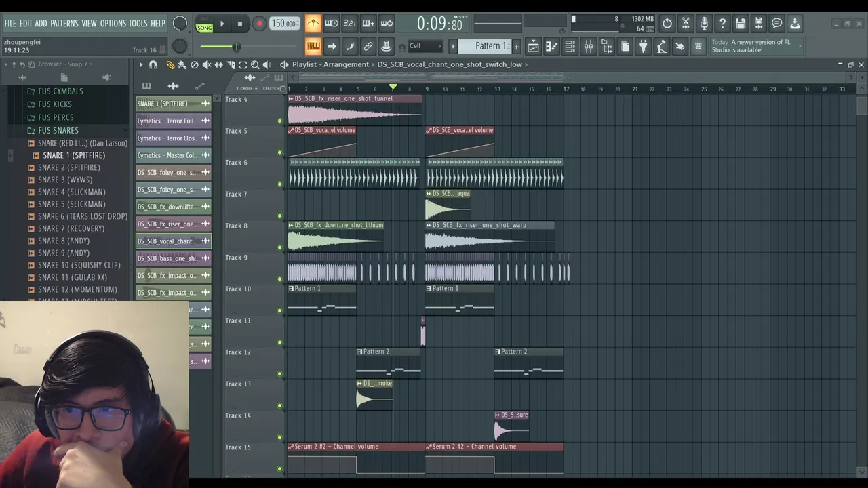Open the Piano roll view icon
Viewport: 868px width, 488px height.
tap(552, 46)
